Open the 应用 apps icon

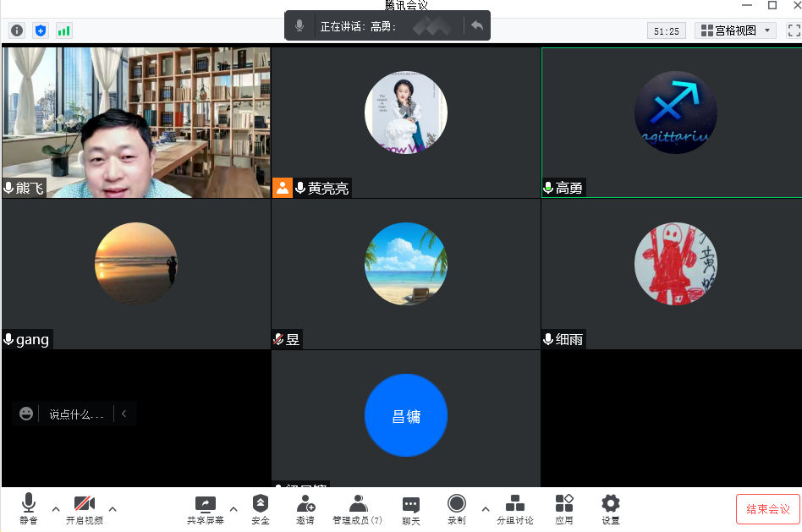point(564,509)
